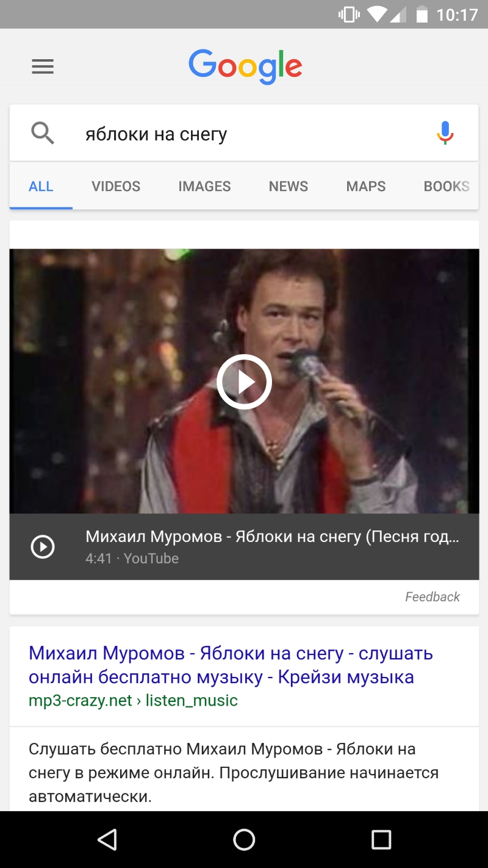488x868 pixels.
Task: Tap Android back navigation button
Action: pyautogui.click(x=107, y=840)
